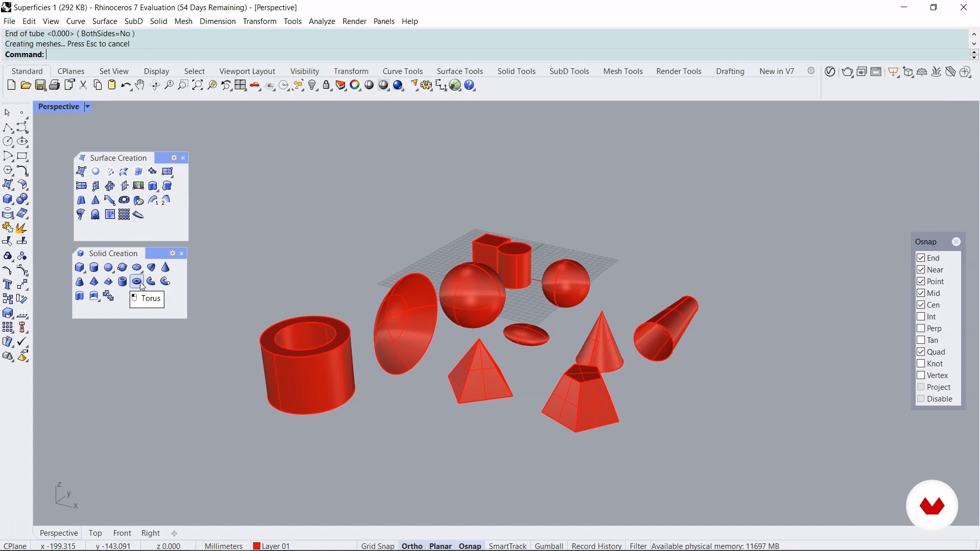Click the Help question mark icon
The height and width of the screenshot is (551, 980).
pyautogui.click(x=470, y=85)
